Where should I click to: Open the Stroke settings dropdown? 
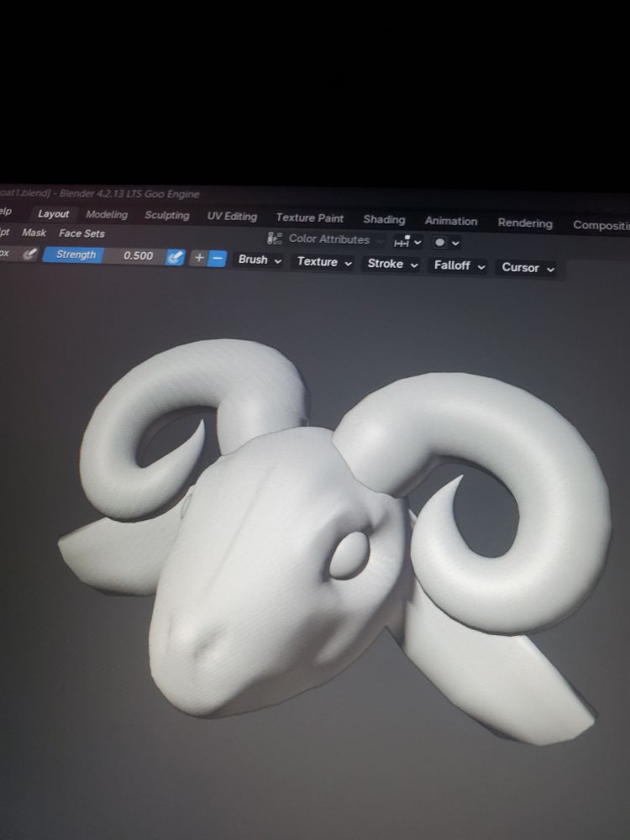[391, 264]
